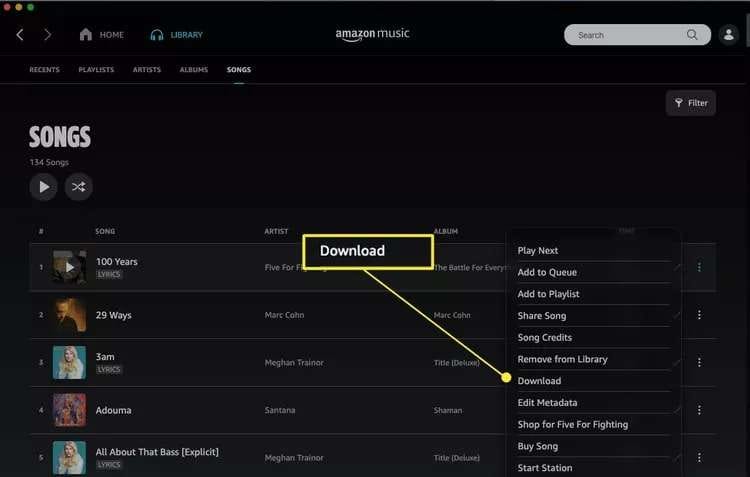Click the Artist column header

(276, 231)
